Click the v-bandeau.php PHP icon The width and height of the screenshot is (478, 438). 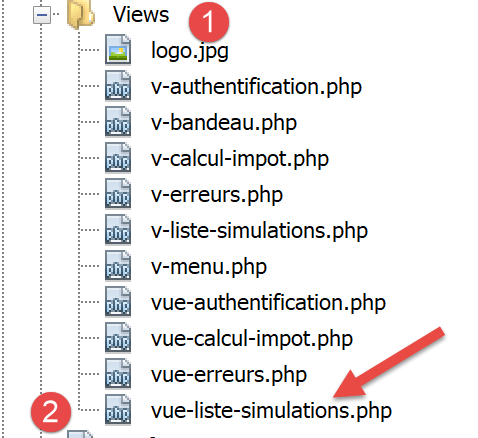[118, 122]
